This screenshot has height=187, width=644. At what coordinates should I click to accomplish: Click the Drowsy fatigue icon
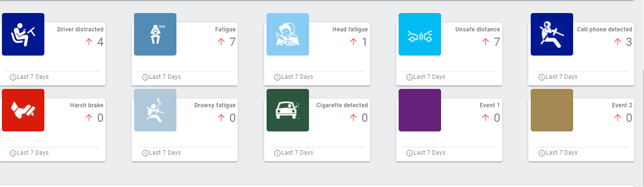(x=155, y=110)
